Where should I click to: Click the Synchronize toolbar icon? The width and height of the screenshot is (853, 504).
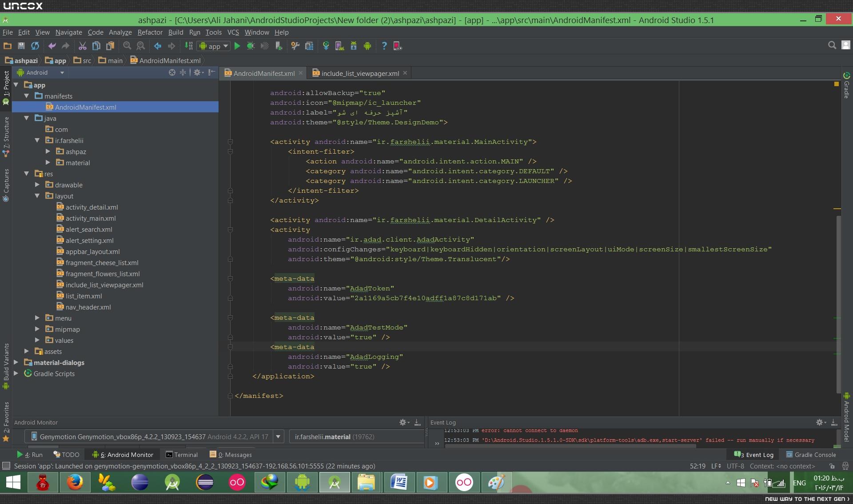point(35,46)
